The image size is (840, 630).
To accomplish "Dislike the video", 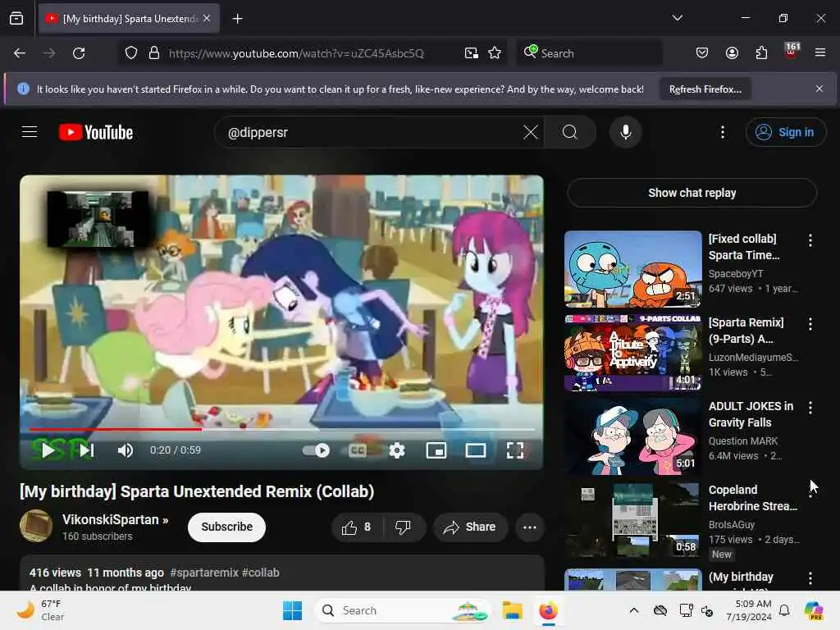I will pos(404,527).
